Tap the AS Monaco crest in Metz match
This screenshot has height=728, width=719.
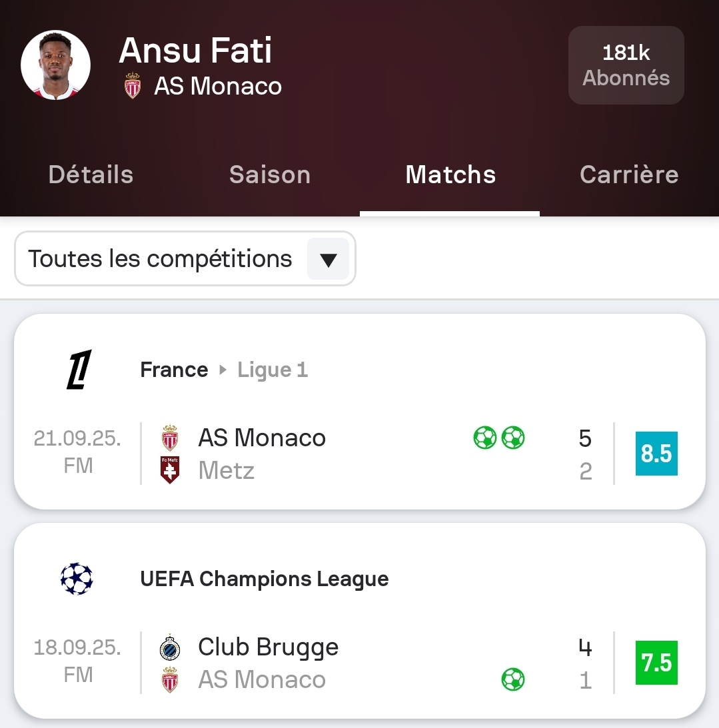pyautogui.click(x=170, y=438)
